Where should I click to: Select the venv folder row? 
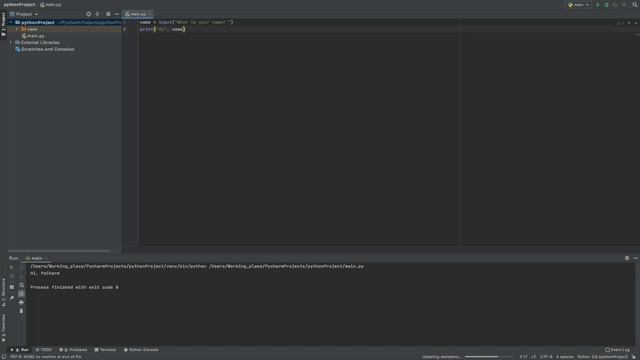point(64,29)
